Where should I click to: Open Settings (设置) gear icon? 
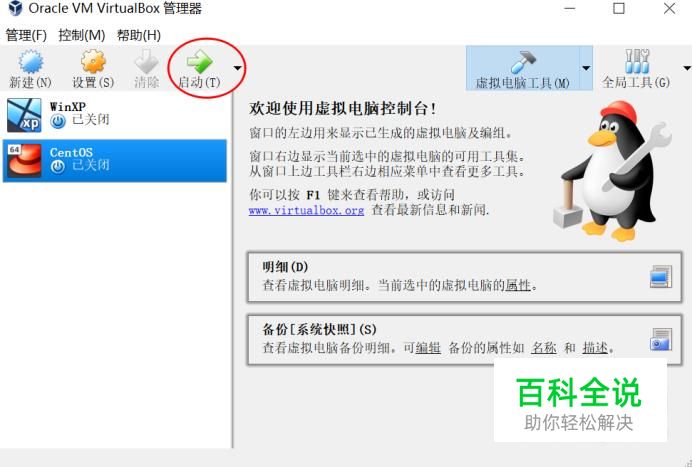tap(93, 62)
